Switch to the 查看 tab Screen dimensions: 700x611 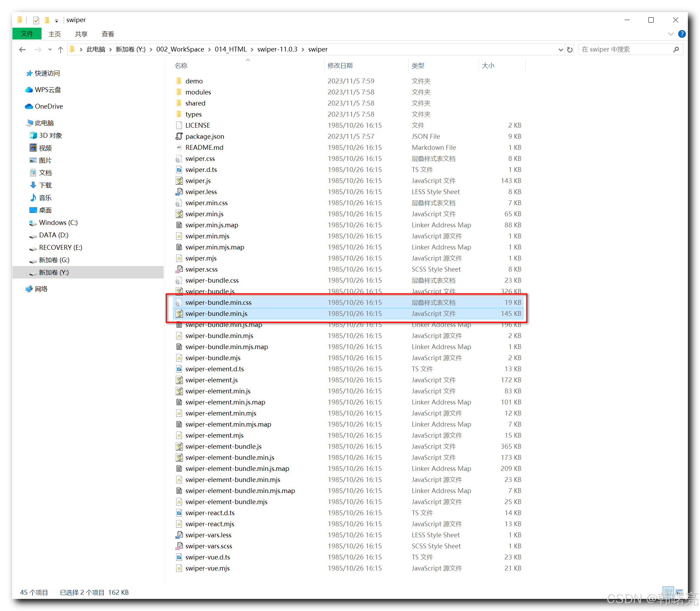coord(108,34)
